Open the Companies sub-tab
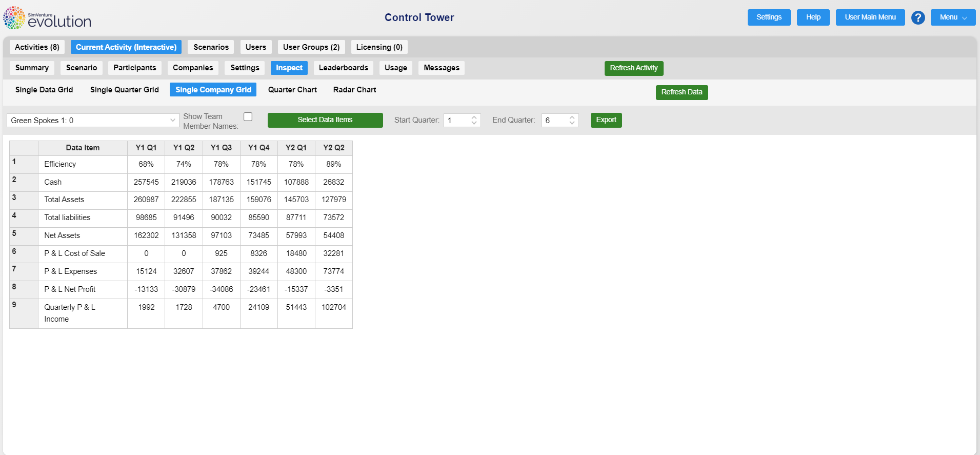980x455 pixels. tap(193, 68)
